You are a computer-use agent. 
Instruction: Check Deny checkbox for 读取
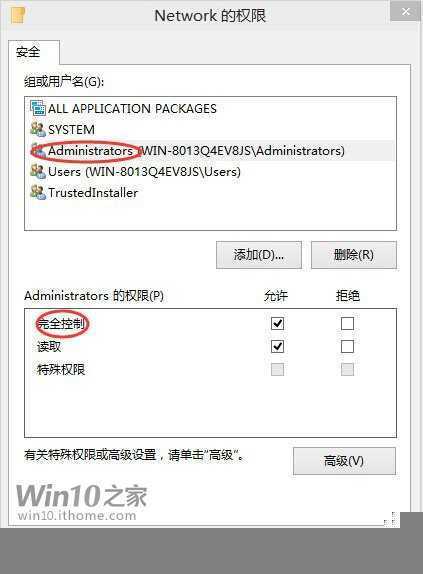click(347, 346)
